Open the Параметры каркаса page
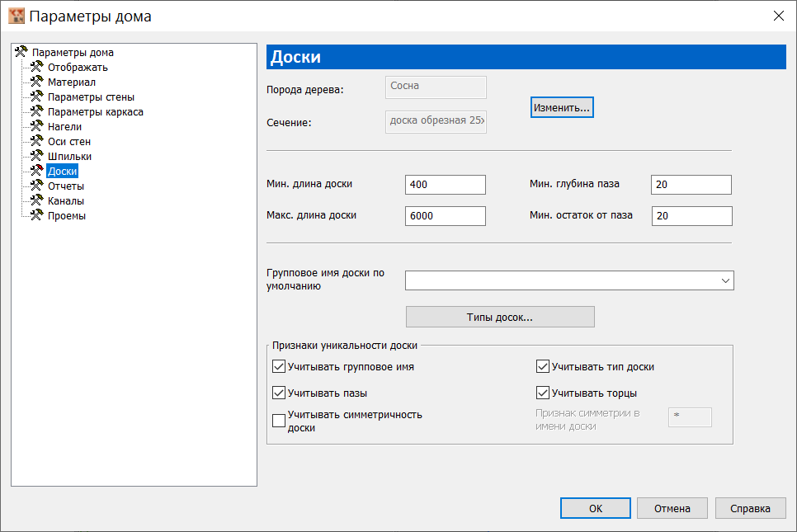The height and width of the screenshot is (532, 797). 95,112
